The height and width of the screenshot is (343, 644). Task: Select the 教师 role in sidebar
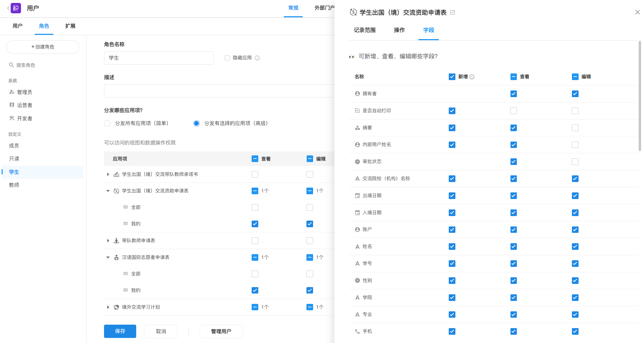[x=43, y=185]
